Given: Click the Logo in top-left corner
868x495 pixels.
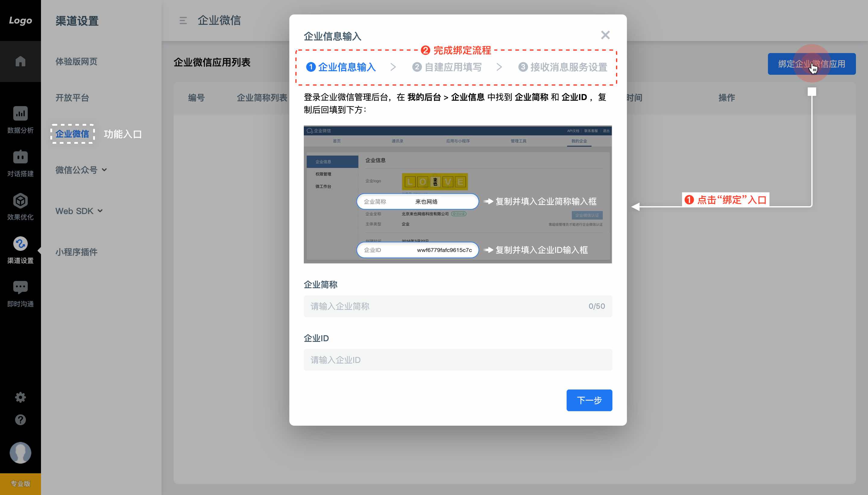Looking at the screenshot, I should coord(20,20).
